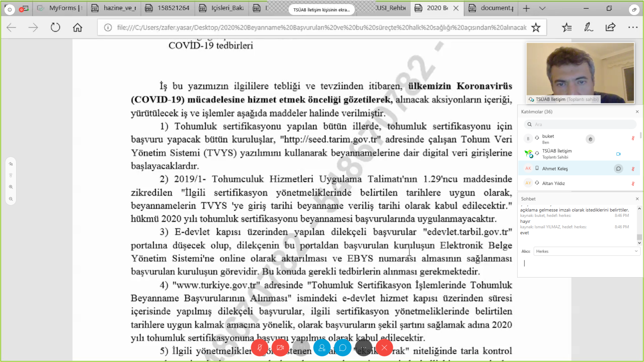The image size is (644, 362).
Task: Open a new browser tab
Action: 526,8
